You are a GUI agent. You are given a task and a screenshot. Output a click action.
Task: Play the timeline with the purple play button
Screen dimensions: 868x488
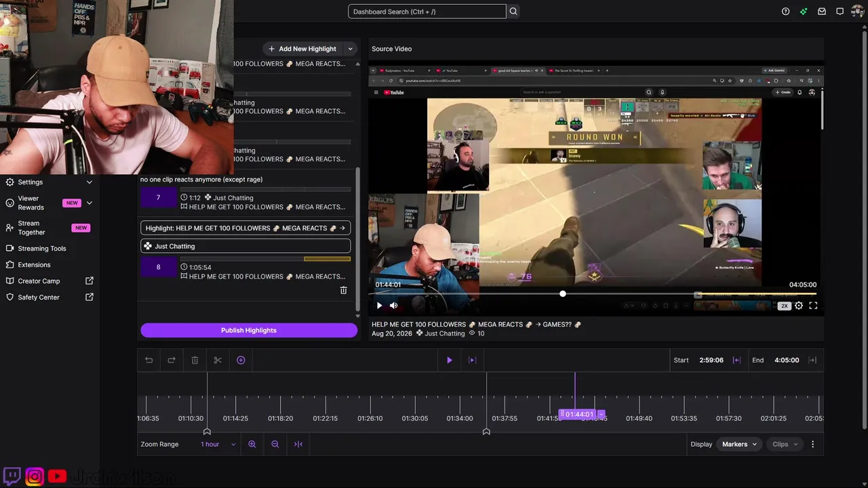(x=449, y=360)
